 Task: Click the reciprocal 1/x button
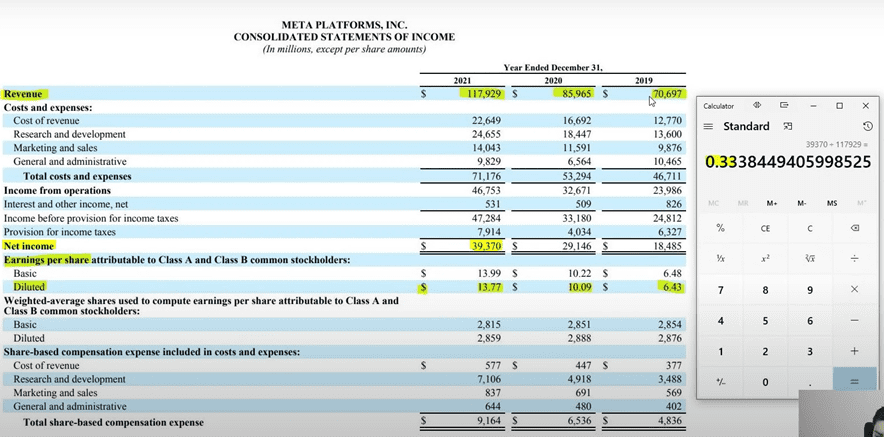coord(720,259)
